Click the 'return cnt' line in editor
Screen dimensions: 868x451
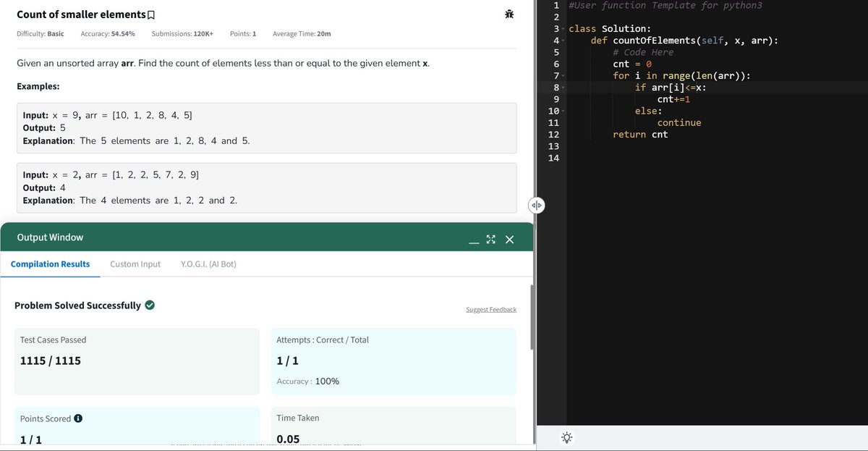click(x=640, y=135)
